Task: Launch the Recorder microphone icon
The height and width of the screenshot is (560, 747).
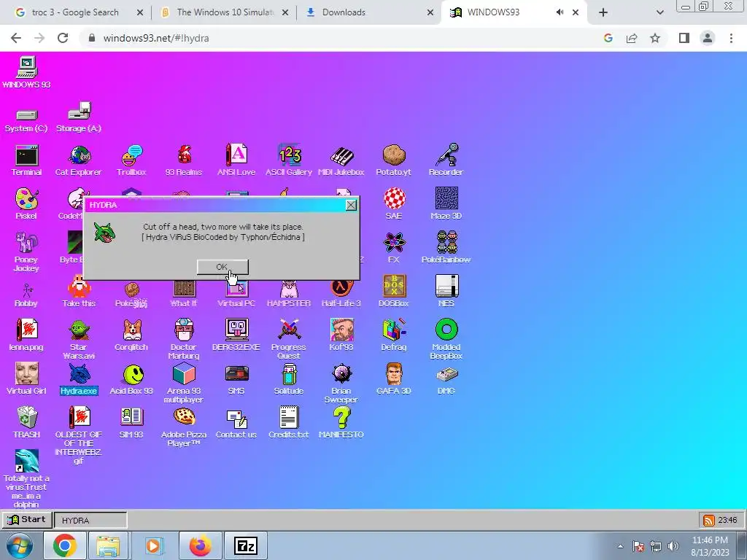Action: coord(446,161)
